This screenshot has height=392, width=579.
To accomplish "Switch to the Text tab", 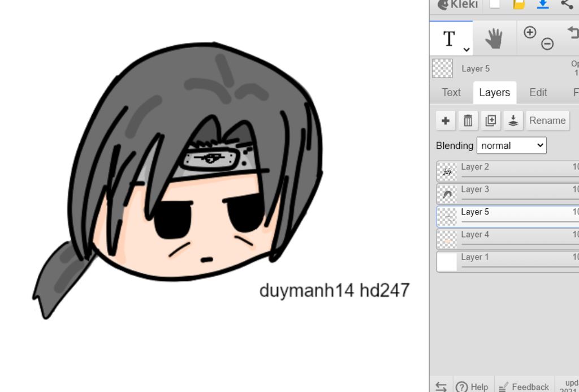I will tap(451, 92).
